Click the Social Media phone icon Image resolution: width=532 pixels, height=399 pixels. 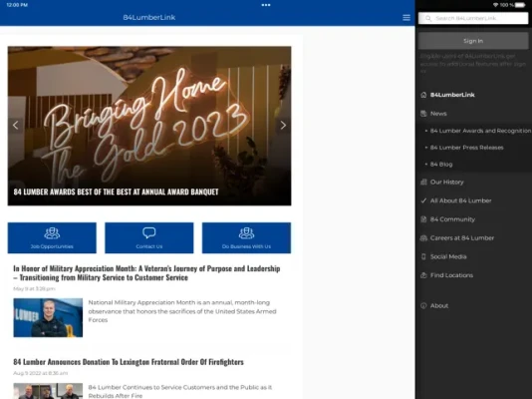(423, 256)
